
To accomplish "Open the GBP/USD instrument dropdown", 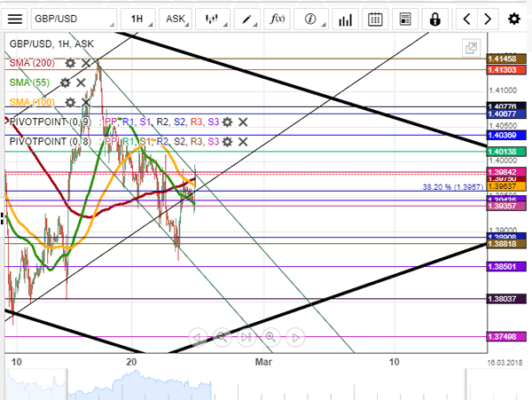I will [74, 18].
